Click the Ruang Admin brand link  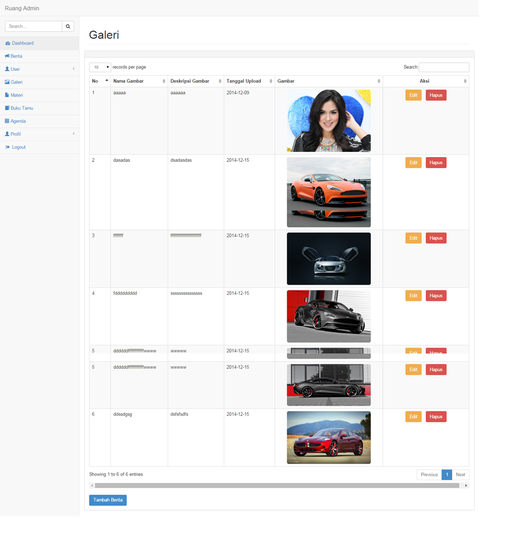22,8
